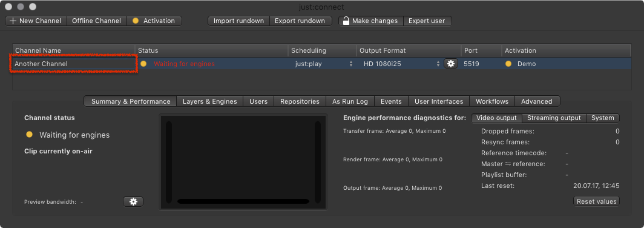This screenshot has height=228, width=644.
Task: Click the Reset values button
Action: (x=596, y=201)
